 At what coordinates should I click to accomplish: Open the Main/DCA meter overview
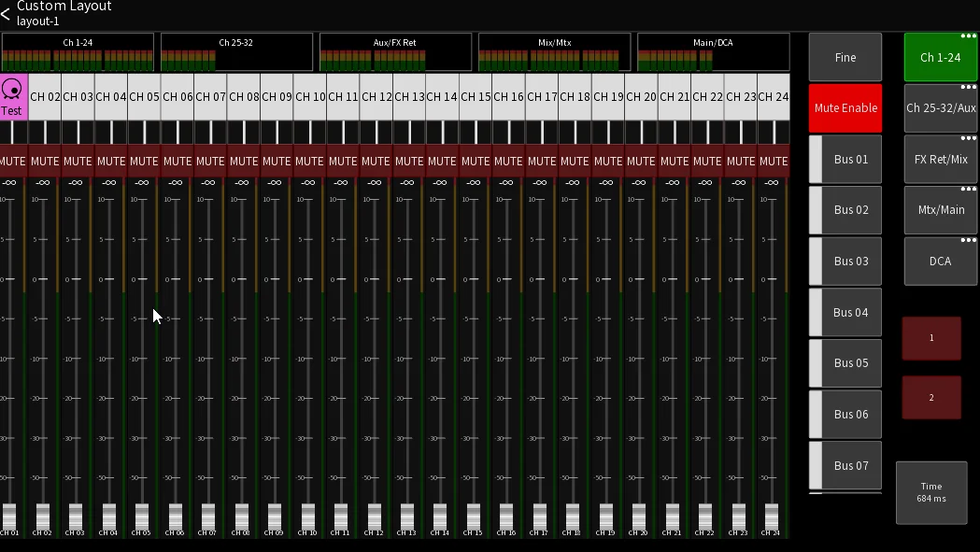click(x=713, y=52)
